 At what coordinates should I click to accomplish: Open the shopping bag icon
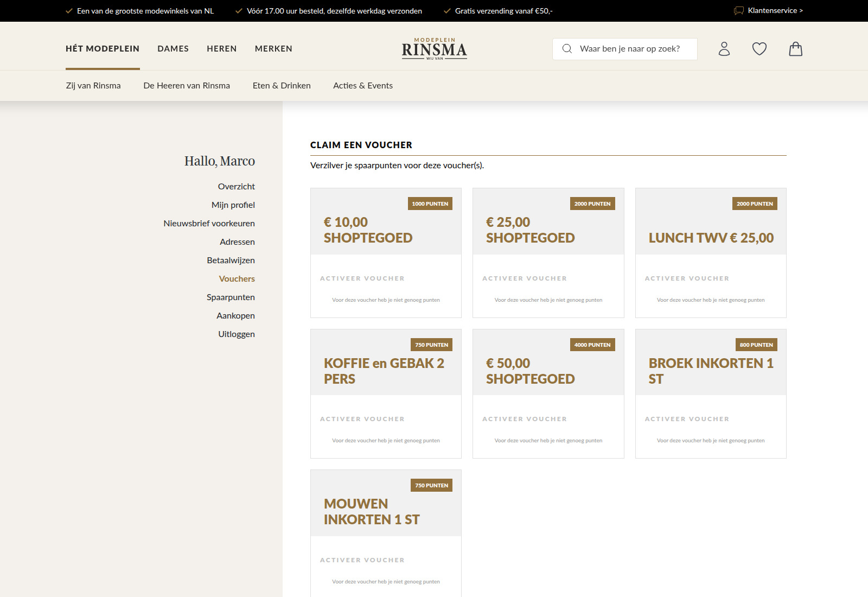(x=795, y=49)
